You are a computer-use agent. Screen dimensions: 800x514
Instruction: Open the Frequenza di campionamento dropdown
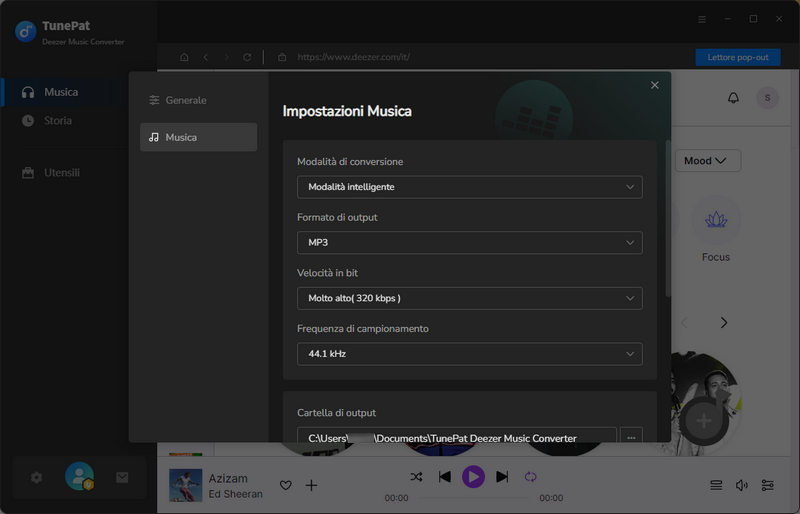[x=469, y=354]
